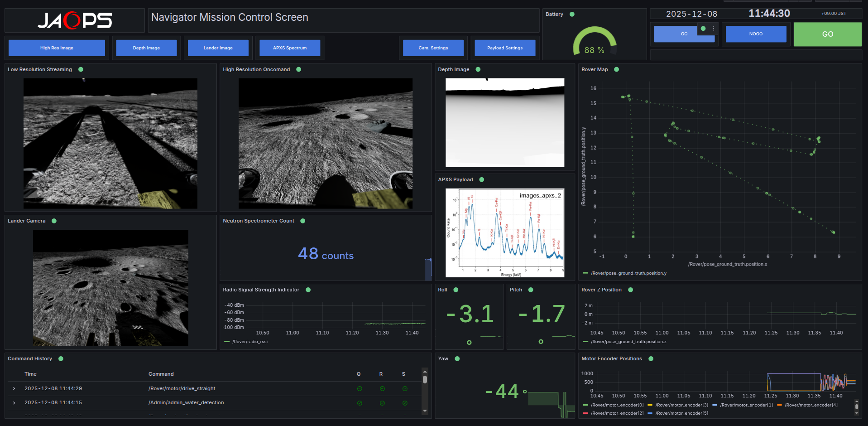Click the small blue GO button

[x=684, y=34]
